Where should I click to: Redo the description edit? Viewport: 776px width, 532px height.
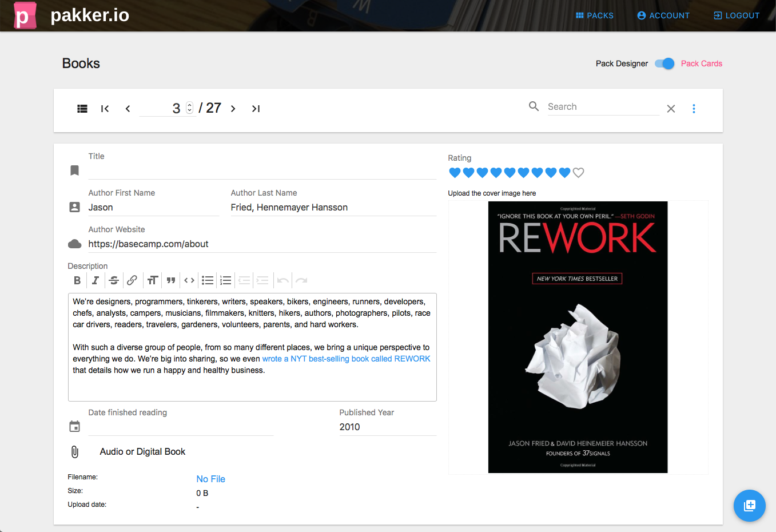click(301, 280)
